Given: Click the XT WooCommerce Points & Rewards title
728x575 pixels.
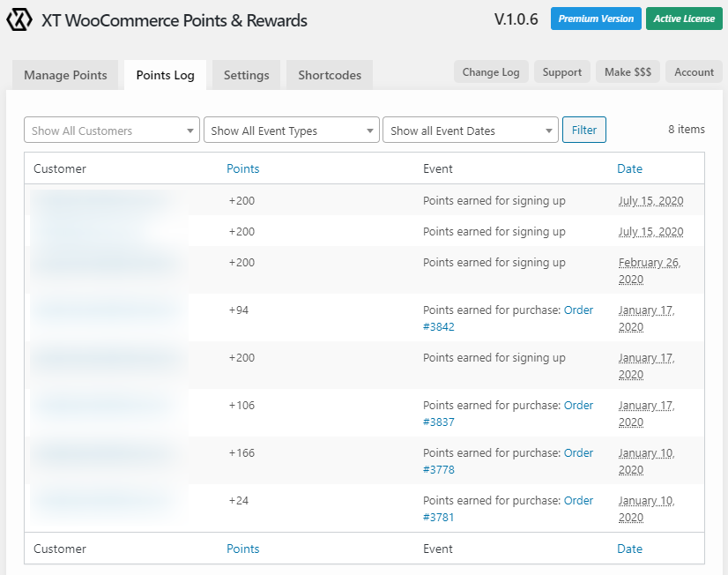Looking at the screenshot, I should click(x=175, y=20).
